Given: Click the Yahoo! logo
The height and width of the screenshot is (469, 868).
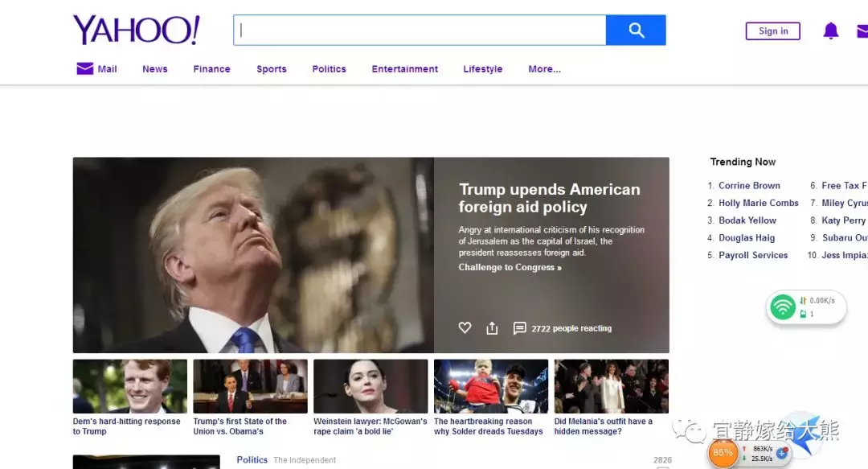Looking at the screenshot, I should click(135, 30).
